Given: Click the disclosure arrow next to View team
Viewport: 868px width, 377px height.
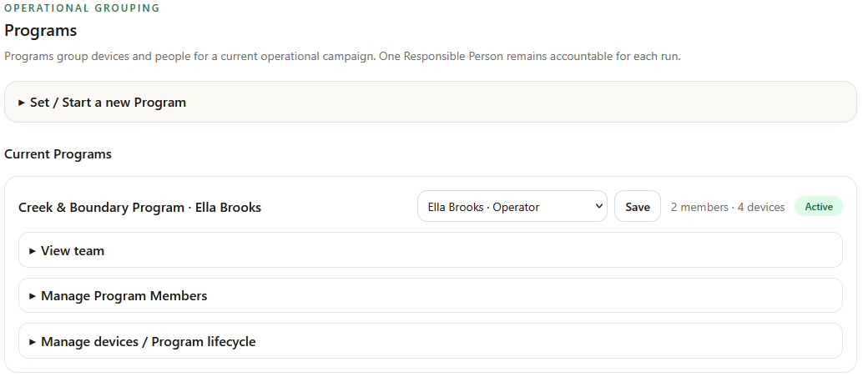Looking at the screenshot, I should pyautogui.click(x=33, y=251).
